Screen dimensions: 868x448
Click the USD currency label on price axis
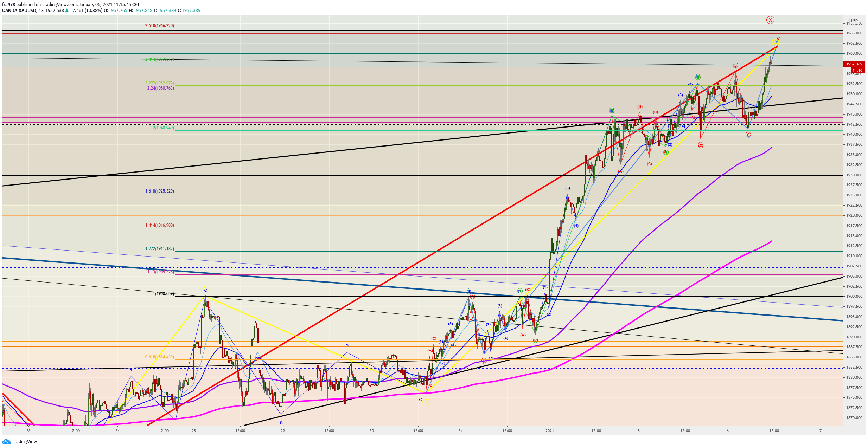[x=854, y=21]
